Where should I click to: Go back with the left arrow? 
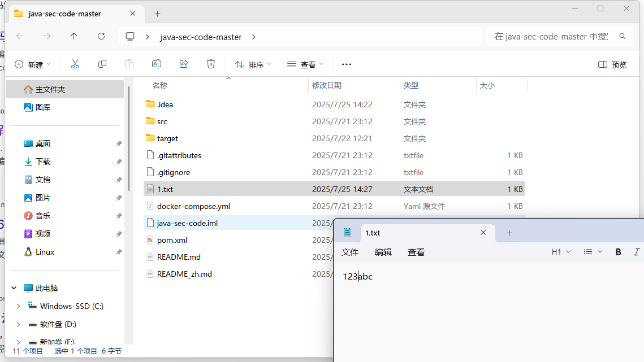(20, 37)
